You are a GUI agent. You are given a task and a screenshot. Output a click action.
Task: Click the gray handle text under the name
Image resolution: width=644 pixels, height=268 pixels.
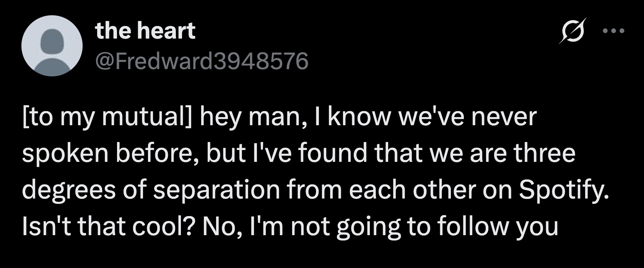pos(203,60)
